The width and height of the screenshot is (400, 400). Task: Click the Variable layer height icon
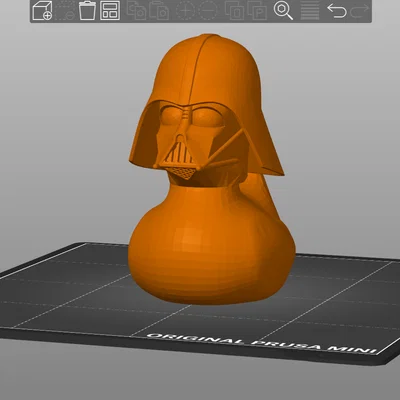pos(310,11)
